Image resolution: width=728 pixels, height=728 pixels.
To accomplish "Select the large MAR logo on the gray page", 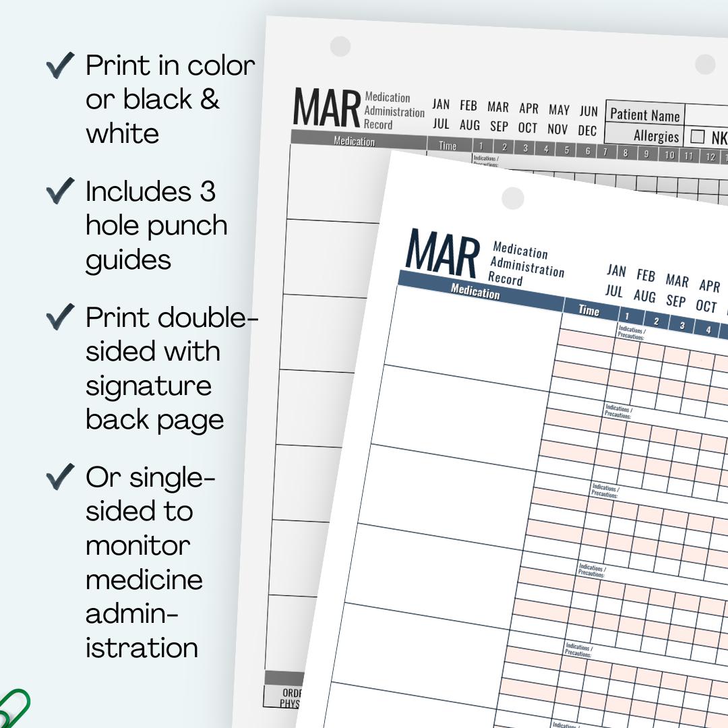I will 327,108.
